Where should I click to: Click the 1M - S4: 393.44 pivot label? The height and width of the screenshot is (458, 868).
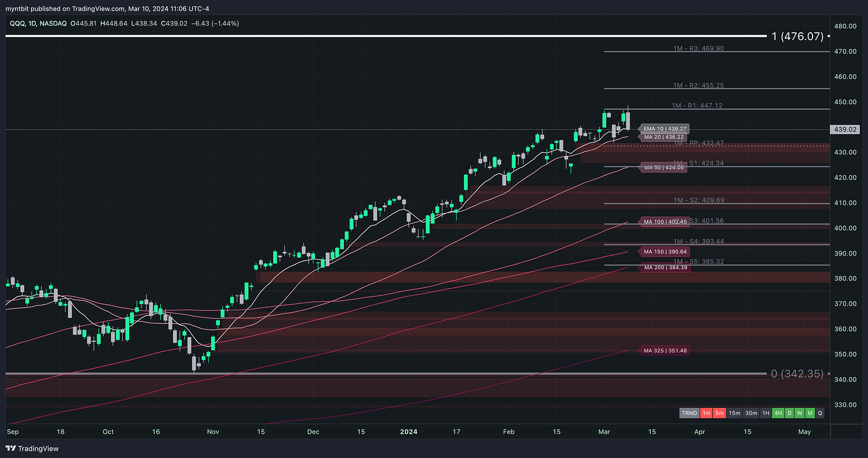click(699, 241)
